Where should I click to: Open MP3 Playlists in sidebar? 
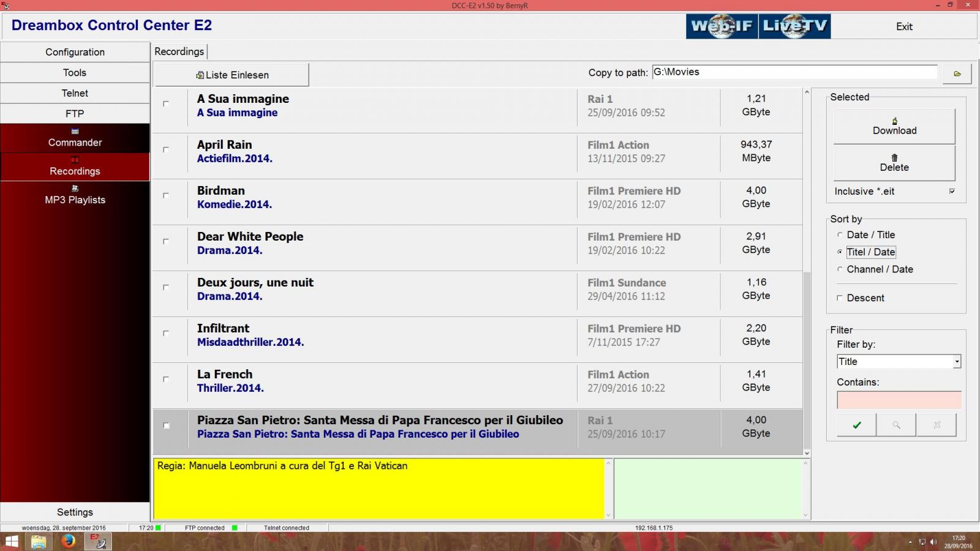75,196
